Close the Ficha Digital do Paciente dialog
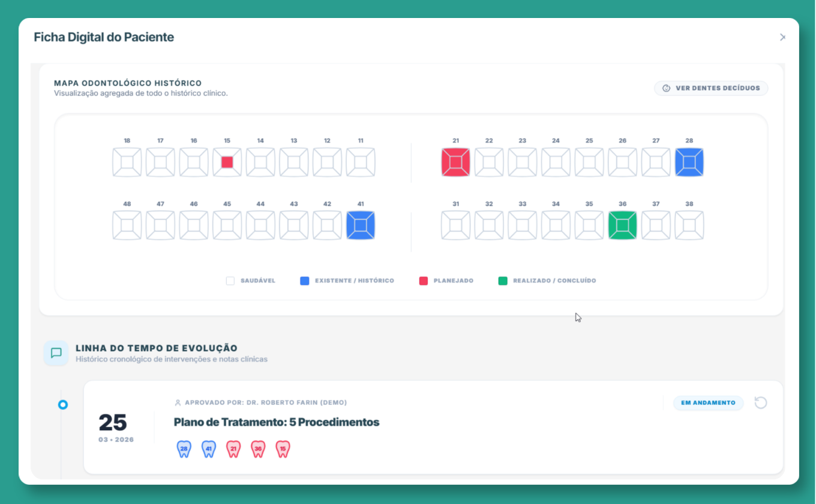Image resolution: width=816 pixels, height=504 pixels. [x=782, y=37]
